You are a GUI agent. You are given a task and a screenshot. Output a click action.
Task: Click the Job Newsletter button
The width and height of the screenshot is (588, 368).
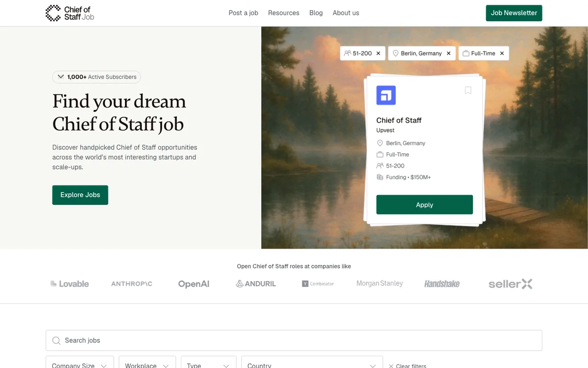click(x=514, y=13)
